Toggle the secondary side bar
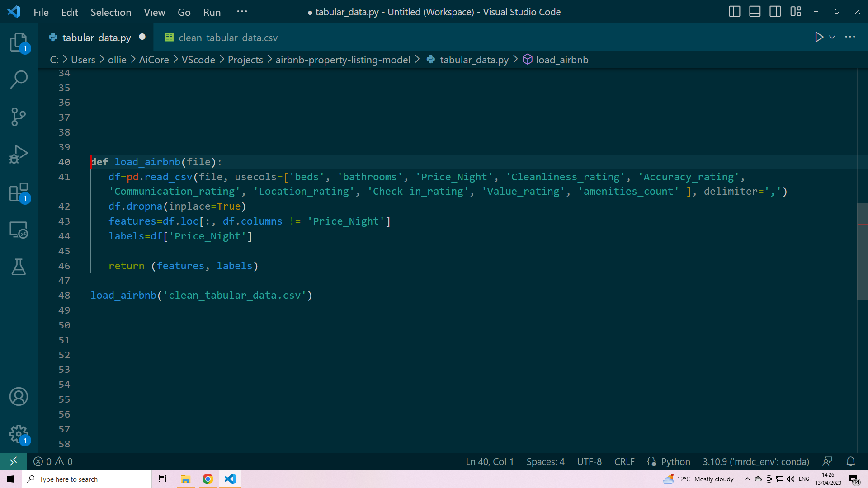 pyautogui.click(x=775, y=12)
